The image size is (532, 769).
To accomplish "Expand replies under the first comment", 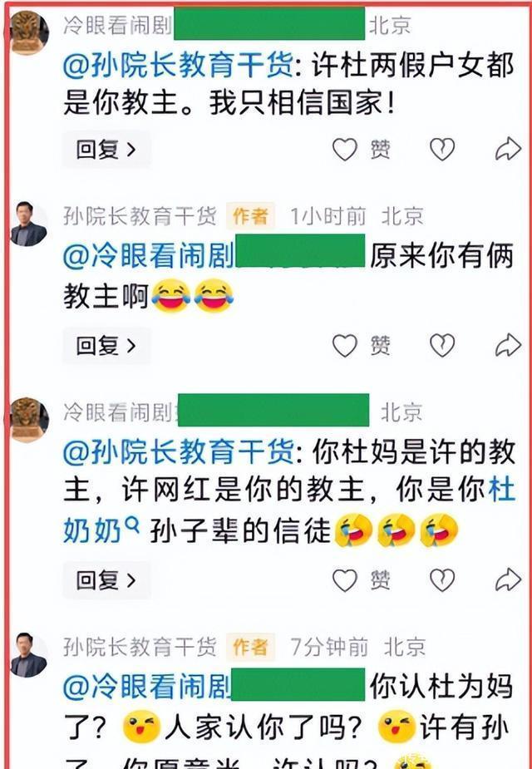I will (106, 149).
